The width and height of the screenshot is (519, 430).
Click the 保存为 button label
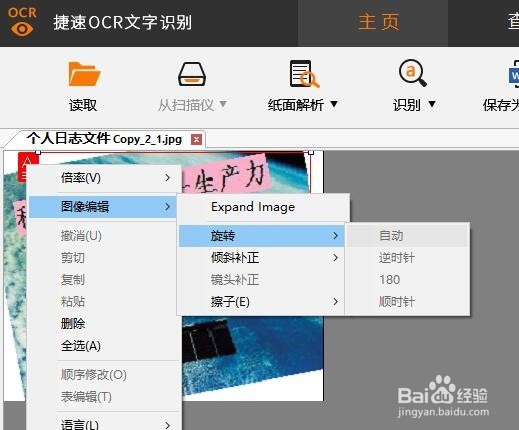pos(501,105)
